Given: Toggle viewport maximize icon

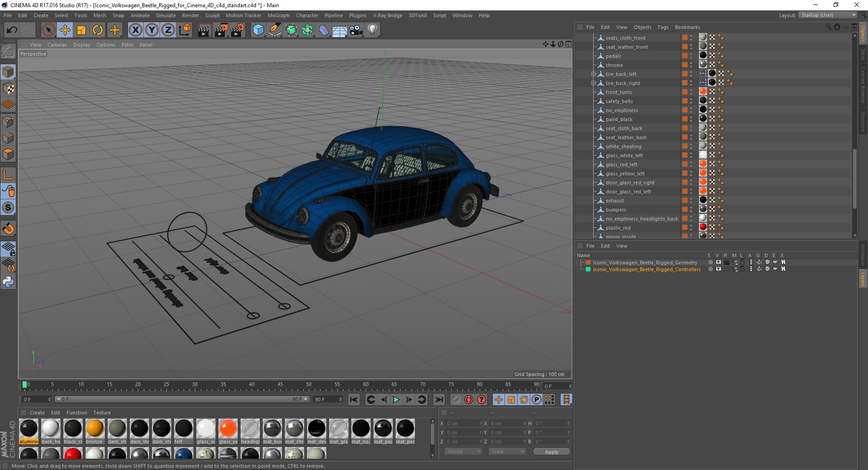Looking at the screenshot, I should tap(568, 44).
